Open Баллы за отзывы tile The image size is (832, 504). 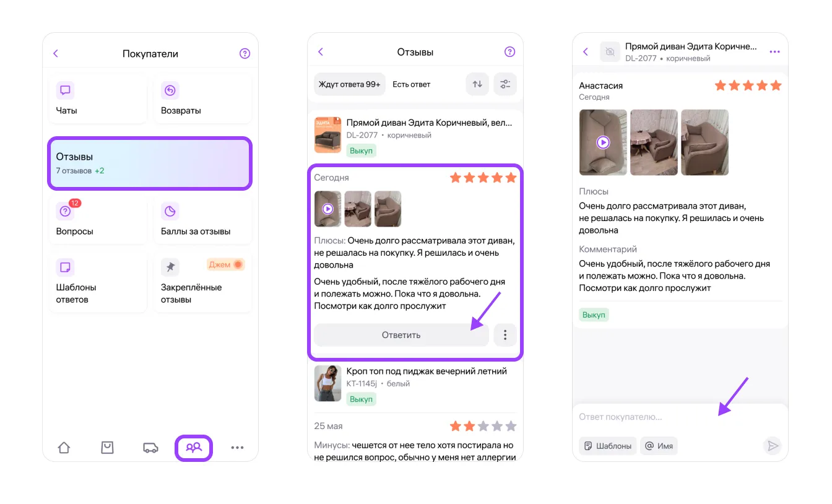click(202, 220)
